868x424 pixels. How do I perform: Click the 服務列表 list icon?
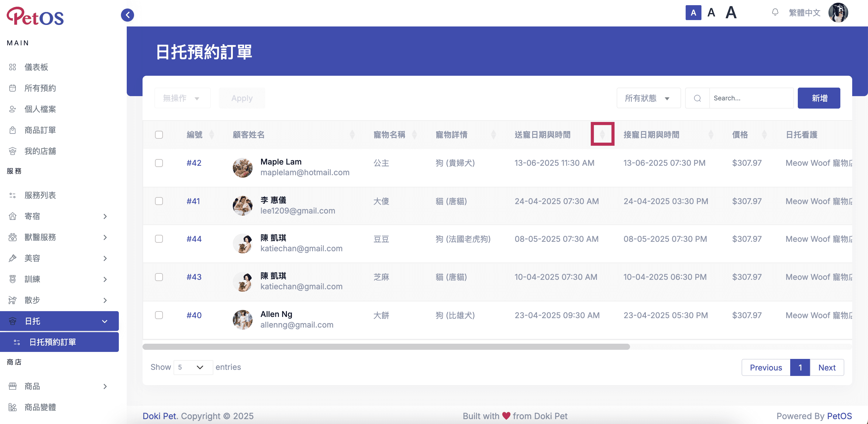point(12,195)
